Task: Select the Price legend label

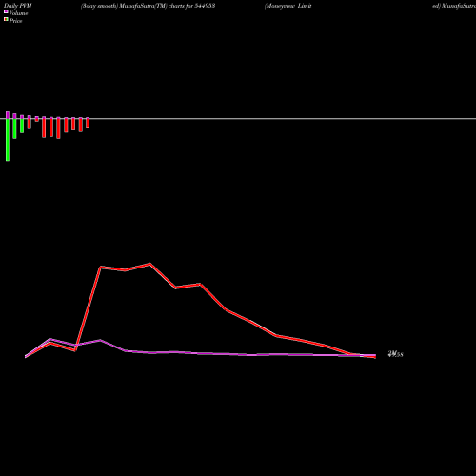Action: [15, 21]
